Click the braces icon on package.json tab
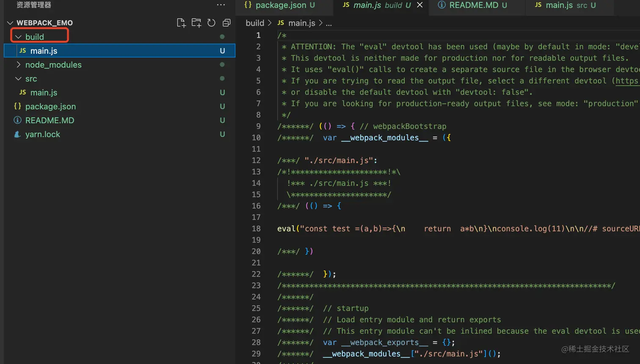 coord(248,5)
